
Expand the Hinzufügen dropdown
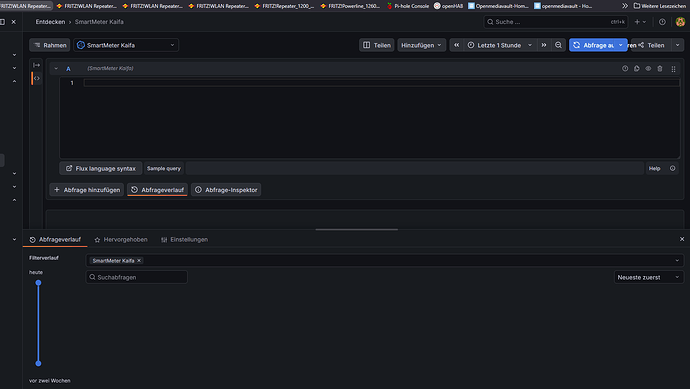(x=422, y=45)
